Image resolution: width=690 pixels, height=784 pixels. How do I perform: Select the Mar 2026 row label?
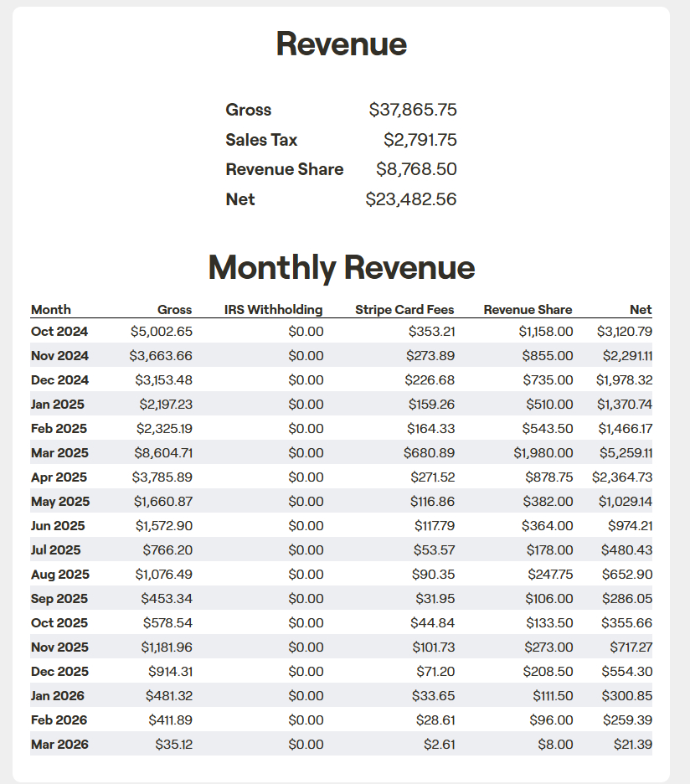pyautogui.click(x=59, y=745)
